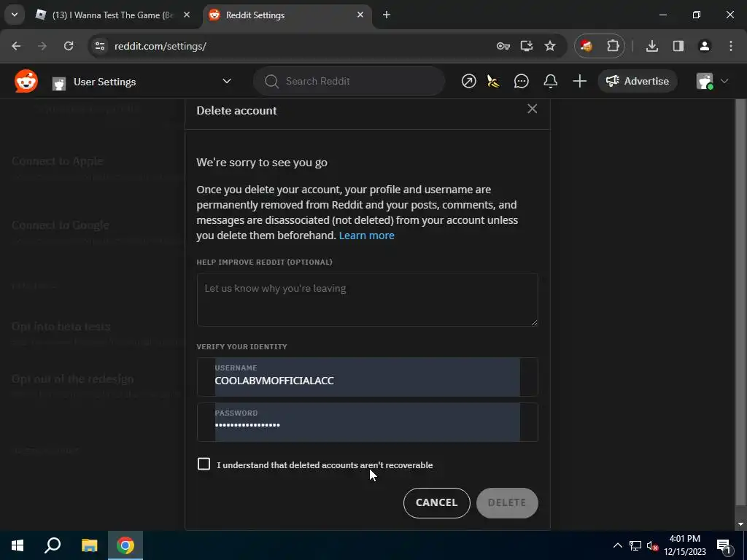Open the Windows notification center icon
The width and height of the screenshot is (747, 560).
724,545
